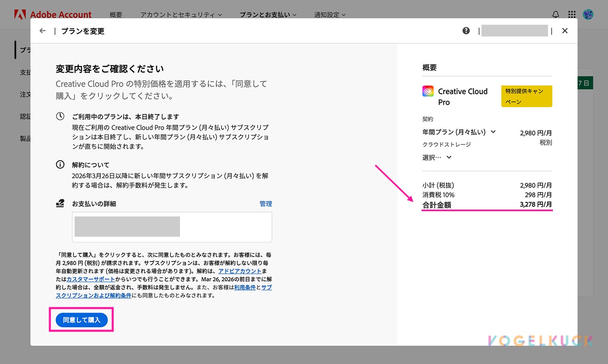Follow the カスタマーサポート link
608x364 pixels.
pyautogui.click(x=90, y=279)
